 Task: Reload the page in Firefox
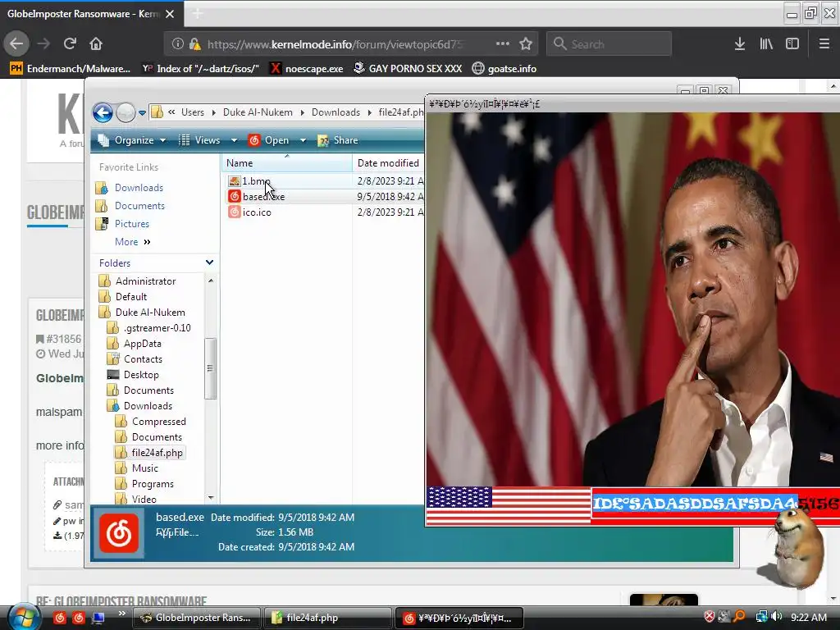[x=70, y=43]
